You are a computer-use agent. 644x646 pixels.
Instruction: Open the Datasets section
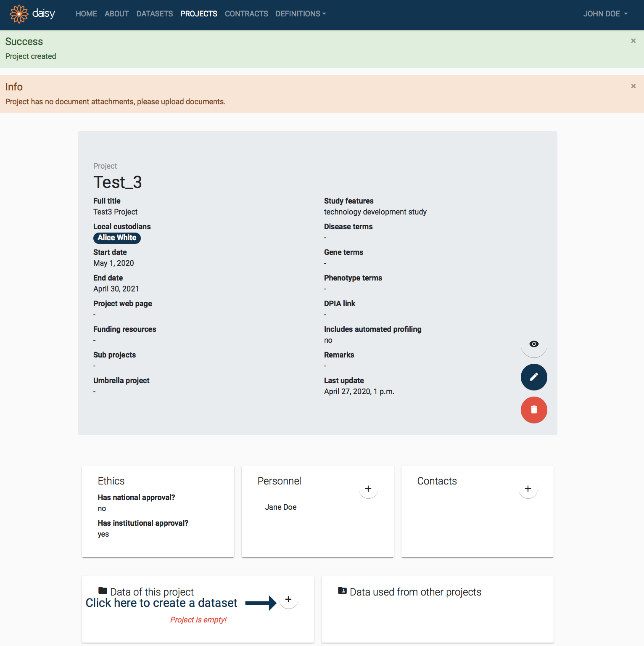point(155,14)
